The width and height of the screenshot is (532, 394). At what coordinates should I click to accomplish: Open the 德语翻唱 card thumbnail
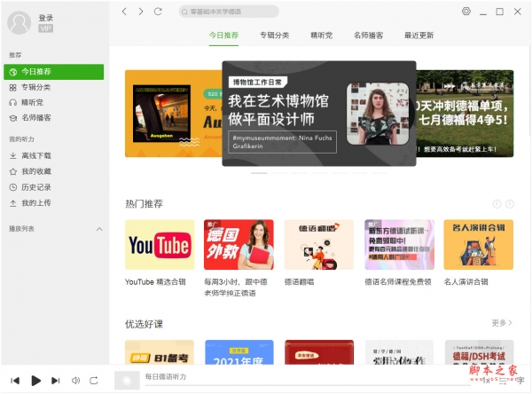pyautogui.click(x=319, y=245)
